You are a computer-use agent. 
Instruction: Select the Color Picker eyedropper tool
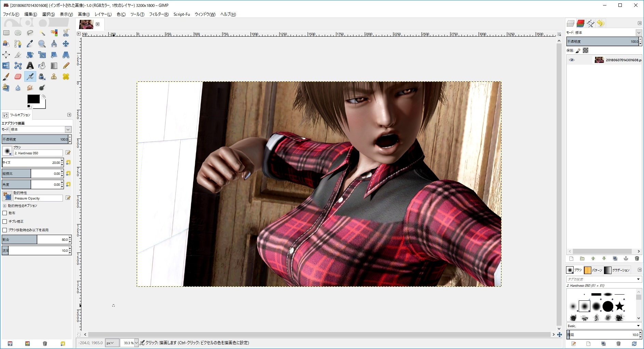[x=30, y=44]
